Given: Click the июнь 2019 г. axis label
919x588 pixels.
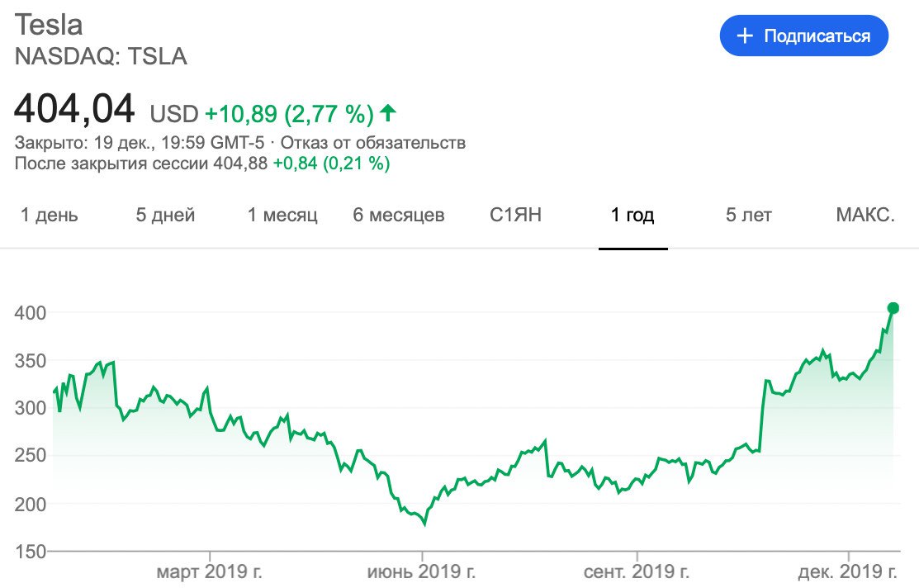Looking at the screenshot, I should pyautogui.click(x=422, y=571).
